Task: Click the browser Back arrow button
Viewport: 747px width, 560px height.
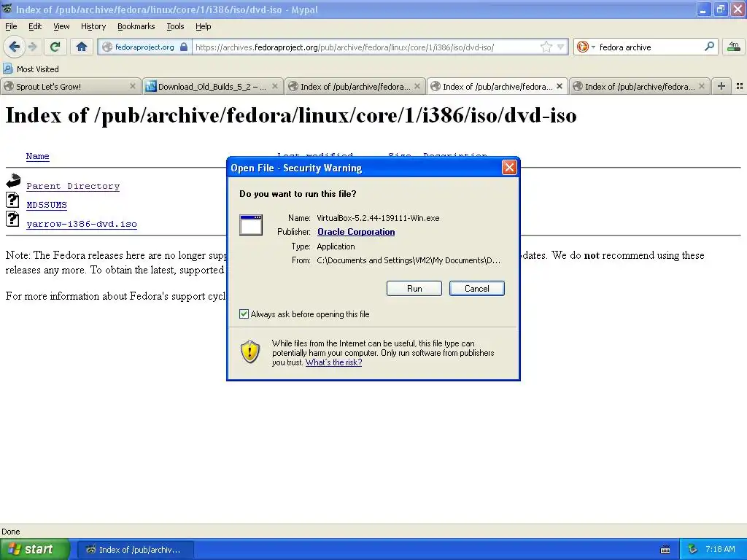Action: (x=14, y=47)
